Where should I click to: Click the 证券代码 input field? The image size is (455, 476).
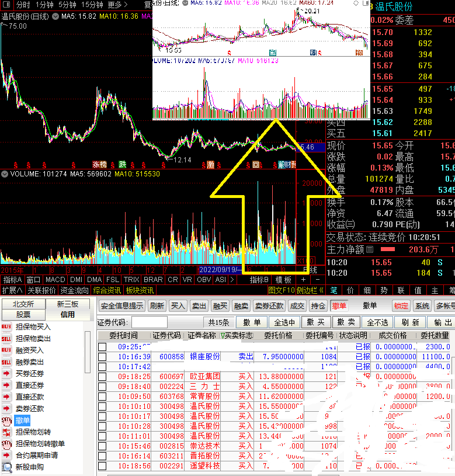click(x=150, y=322)
